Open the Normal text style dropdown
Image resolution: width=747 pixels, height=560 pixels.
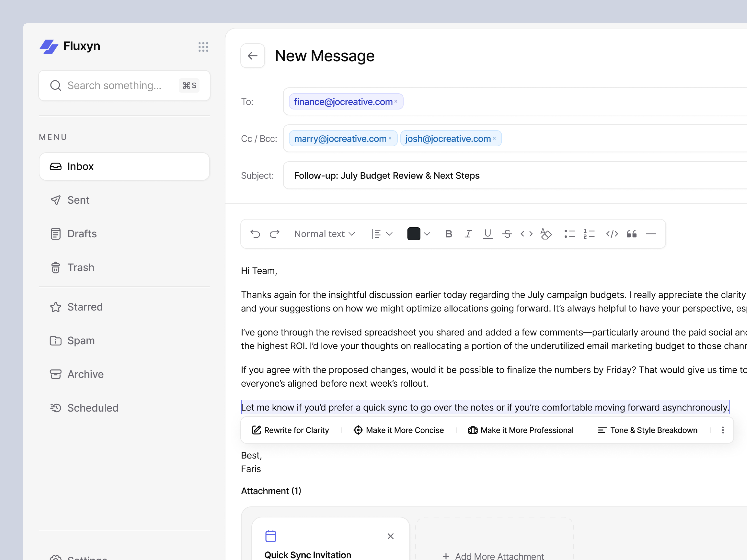pos(324,234)
